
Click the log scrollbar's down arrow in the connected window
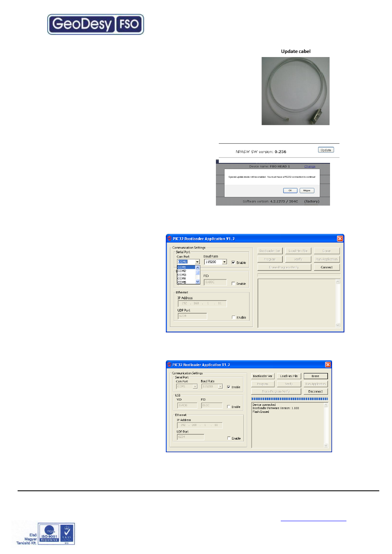pyautogui.click(x=326, y=445)
